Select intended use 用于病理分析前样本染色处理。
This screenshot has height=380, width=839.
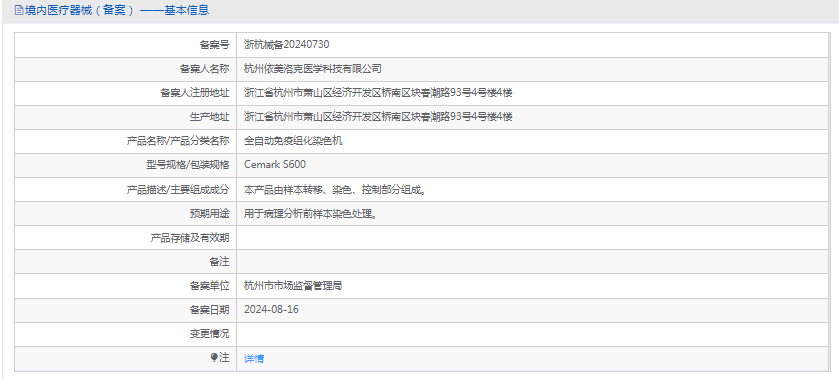click(312, 214)
